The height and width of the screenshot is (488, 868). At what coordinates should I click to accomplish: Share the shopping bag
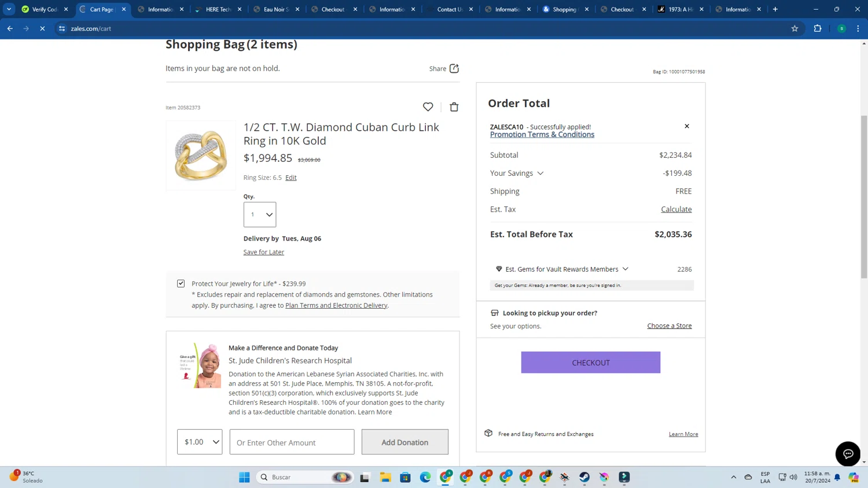tap(444, 68)
